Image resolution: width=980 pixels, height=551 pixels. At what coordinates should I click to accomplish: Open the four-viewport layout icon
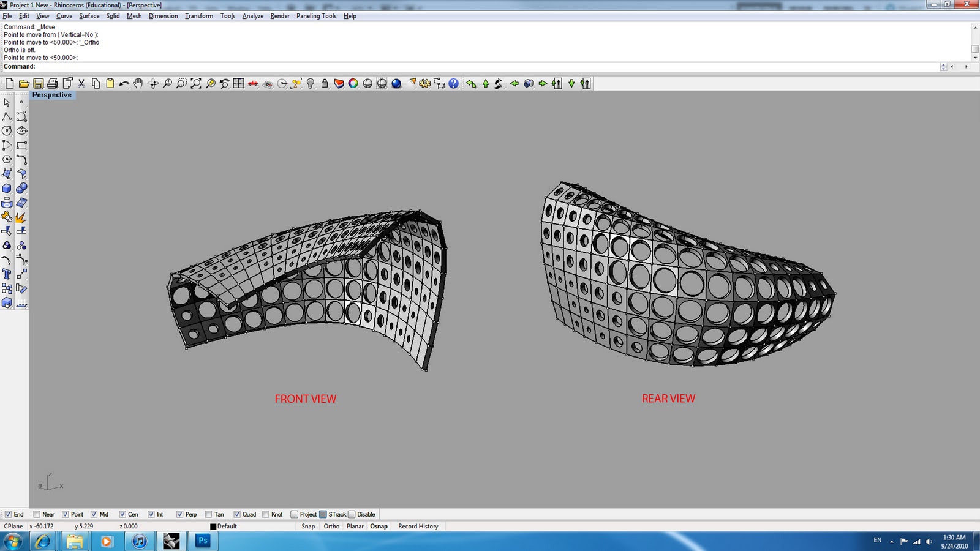point(238,83)
